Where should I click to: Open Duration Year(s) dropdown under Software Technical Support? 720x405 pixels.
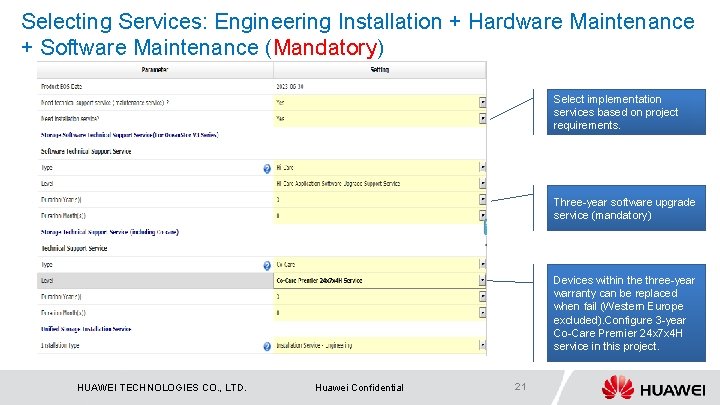482,200
